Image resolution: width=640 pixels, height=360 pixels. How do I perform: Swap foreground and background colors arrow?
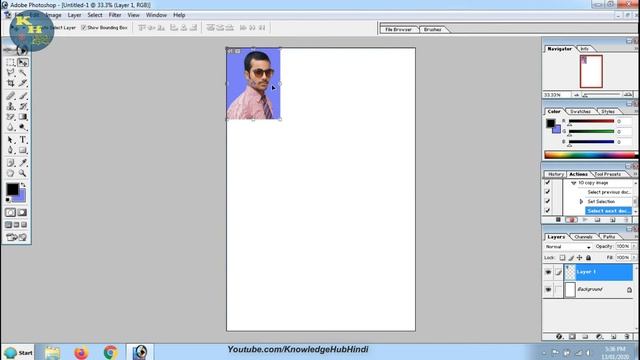click(x=24, y=185)
